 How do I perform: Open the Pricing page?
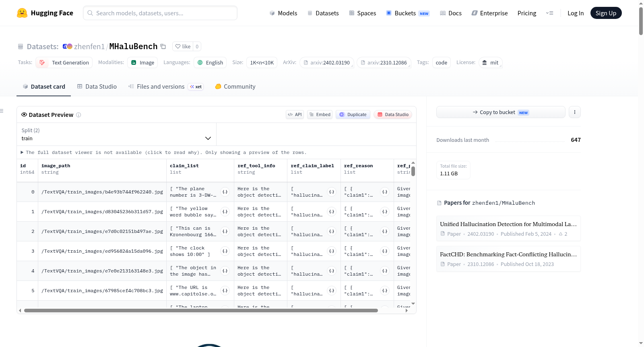click(527, 13)
